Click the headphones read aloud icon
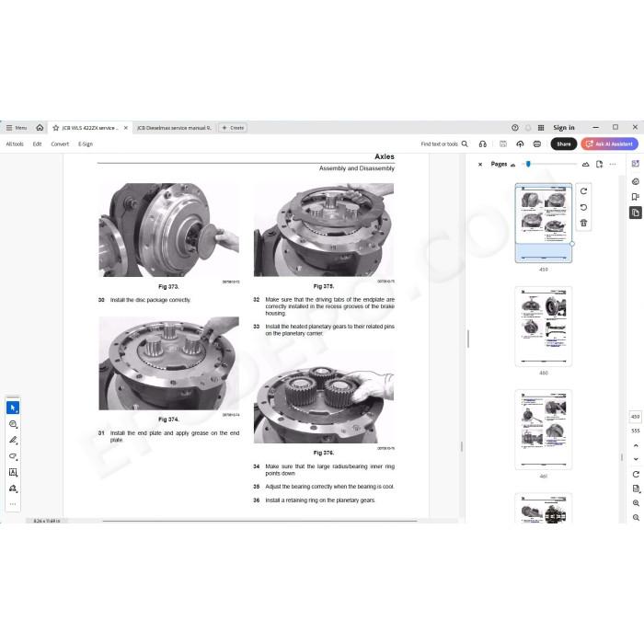Viewport: 644px width, 644px height. tap(483, 144)
